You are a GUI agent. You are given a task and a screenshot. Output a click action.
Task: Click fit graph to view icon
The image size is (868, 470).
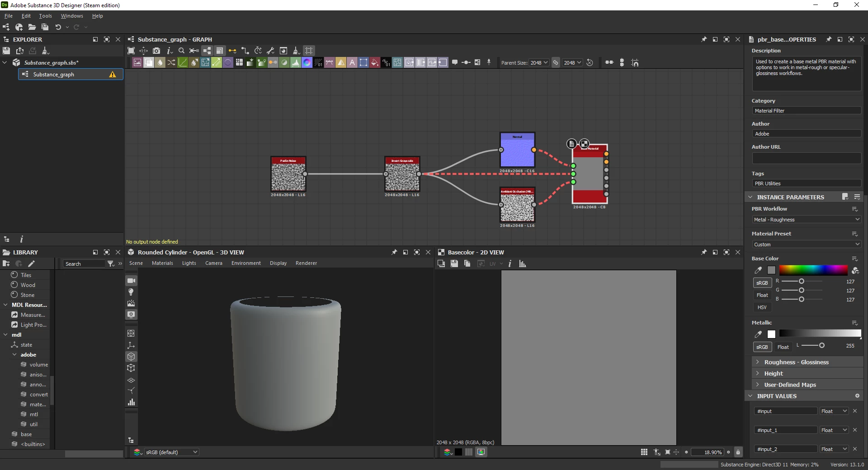(x=131, y=51)
